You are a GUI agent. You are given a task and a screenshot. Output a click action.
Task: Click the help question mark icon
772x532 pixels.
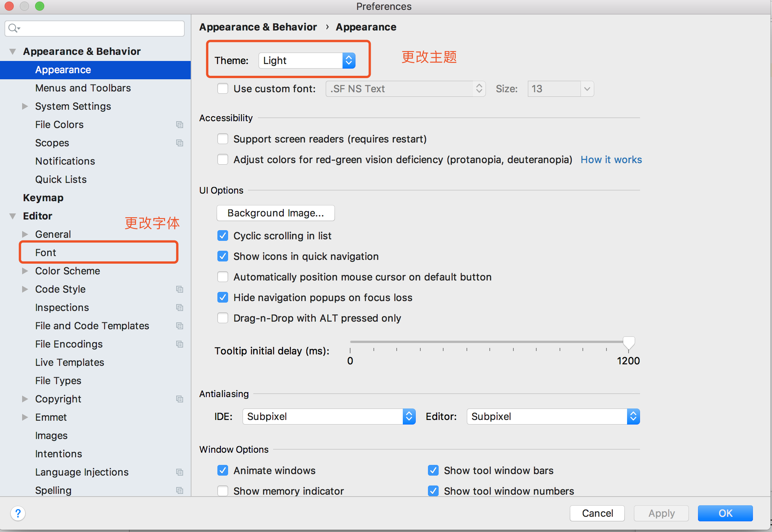click(x=18, y=513)
